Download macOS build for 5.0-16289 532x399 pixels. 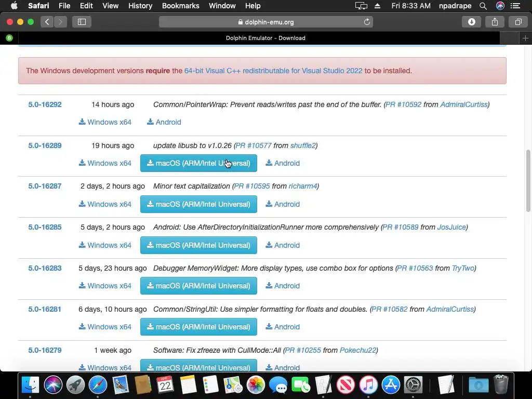coord(198,163)
